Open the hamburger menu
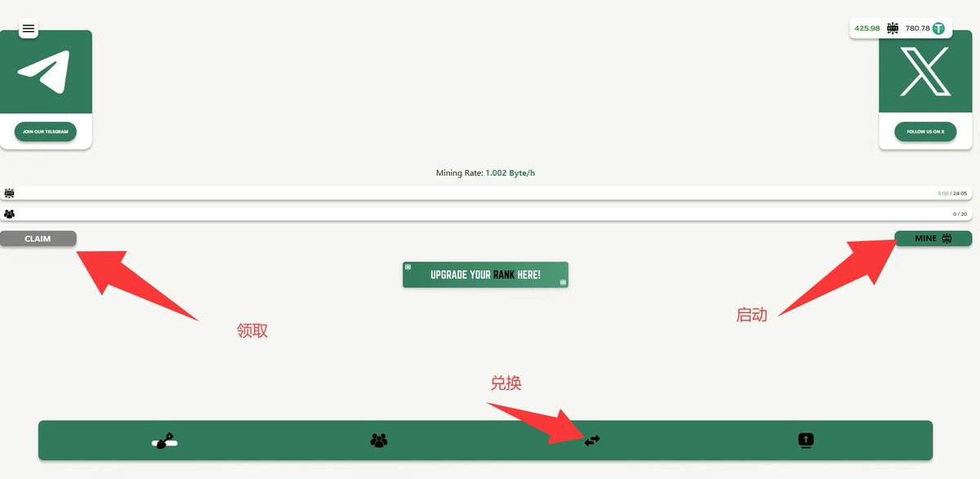This screenshot has width=980, height=479. pyautogui.click(x=29, y=29)
